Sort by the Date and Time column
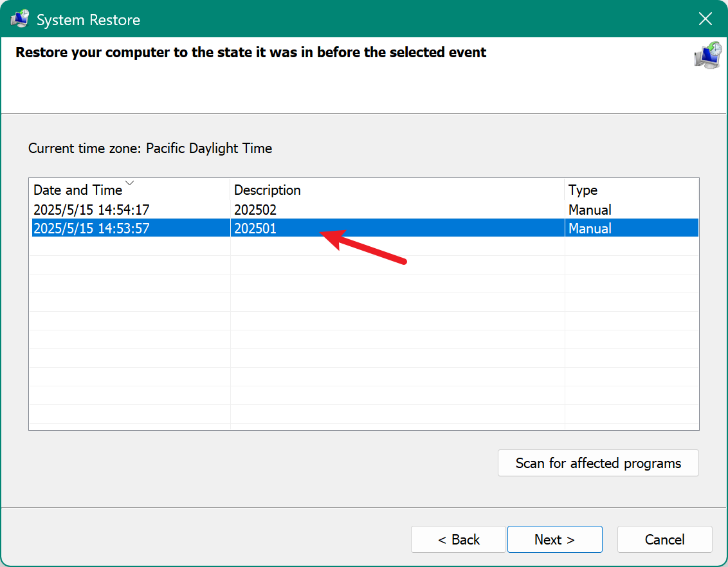Image resolution: width=728 pixels, height=567 pixels. coord(77,190)
